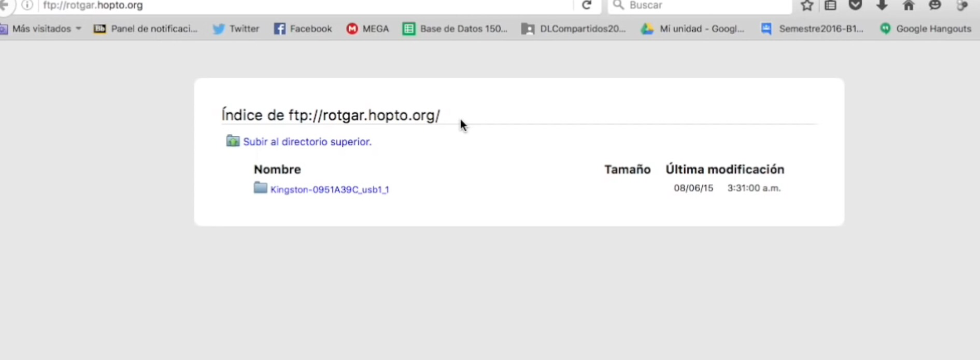Click the site information icon
Screen dimensions: 980x360
tap(27, 5)
